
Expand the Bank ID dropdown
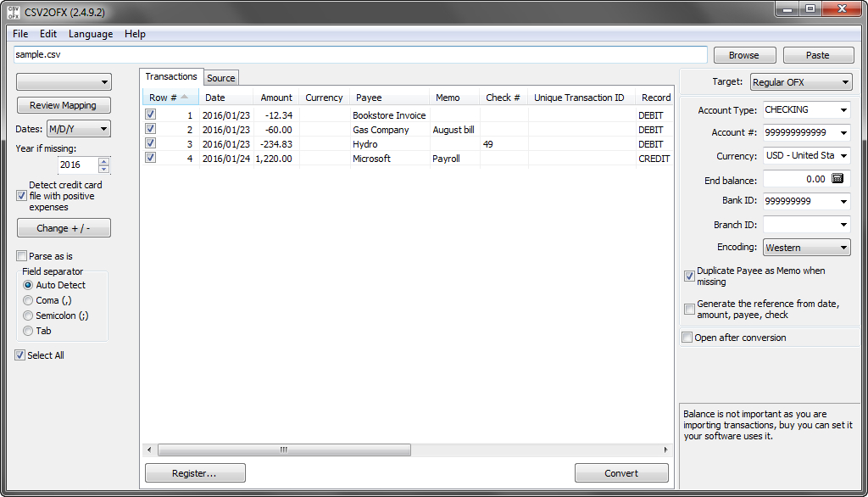(843, 201)
